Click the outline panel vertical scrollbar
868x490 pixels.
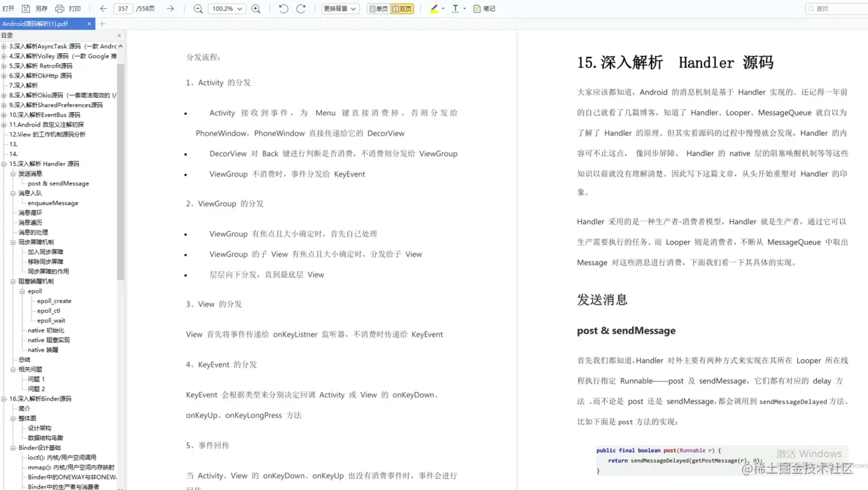(120, 172)
